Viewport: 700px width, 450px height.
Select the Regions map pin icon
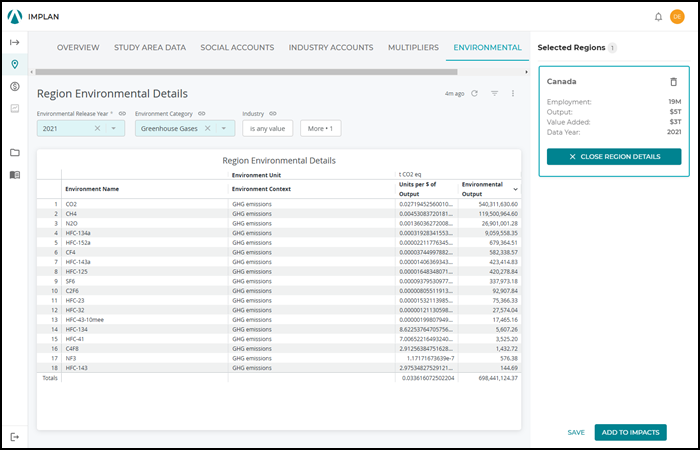pyautogui.click(x=15, y=64)
